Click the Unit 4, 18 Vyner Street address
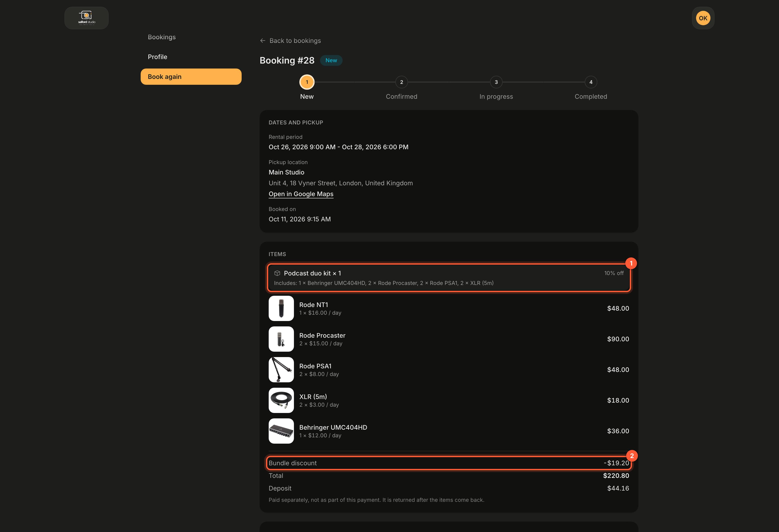 341,183
